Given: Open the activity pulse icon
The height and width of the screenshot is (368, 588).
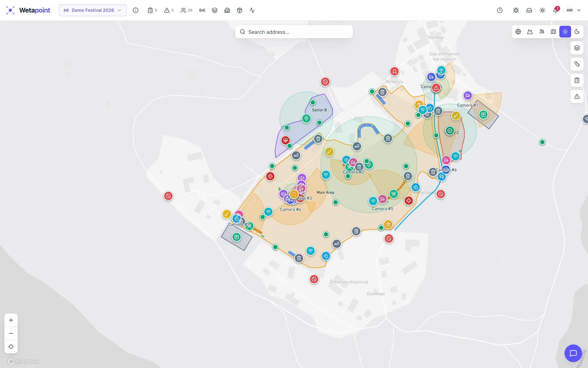Looking at the screenshot, I should point(252,10).
